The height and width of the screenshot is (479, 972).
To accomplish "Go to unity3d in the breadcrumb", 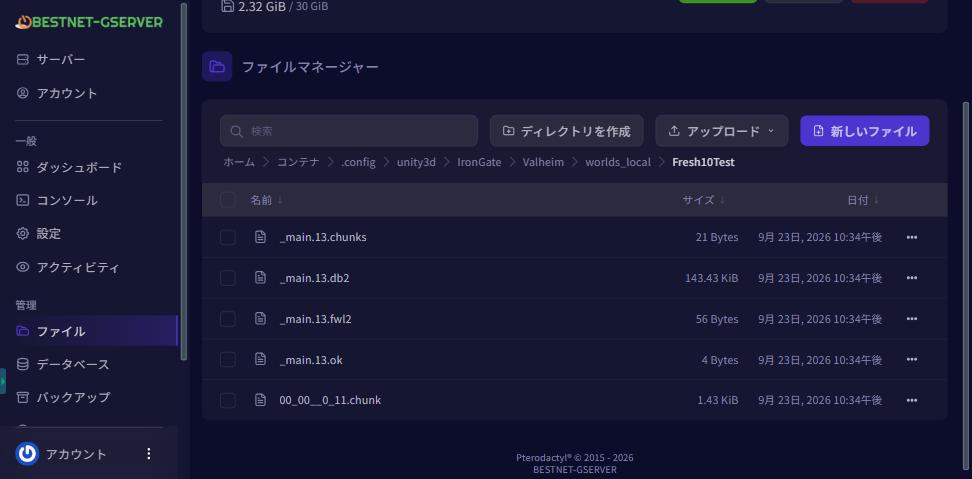I will [417, 162].
